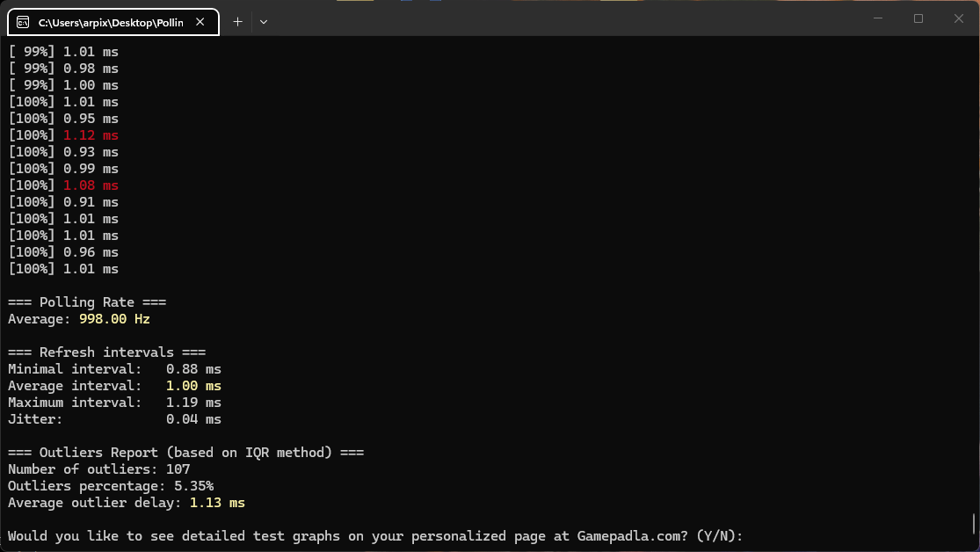This screenshot has width=980, height=552.
Task: Click the Polling Rate section heading
Action: click(87, 302)
